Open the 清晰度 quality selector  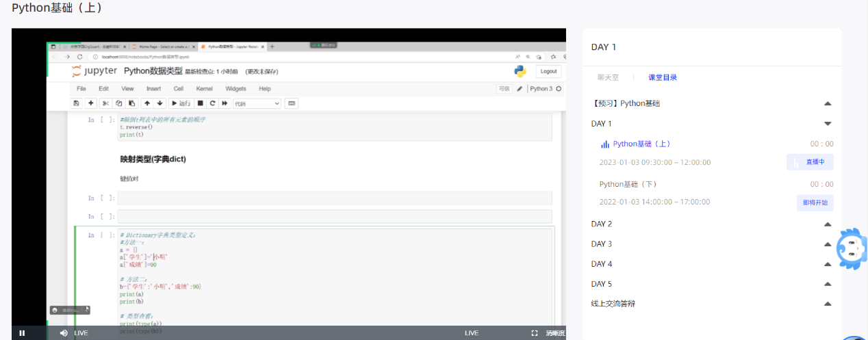(x=555, y=333)
